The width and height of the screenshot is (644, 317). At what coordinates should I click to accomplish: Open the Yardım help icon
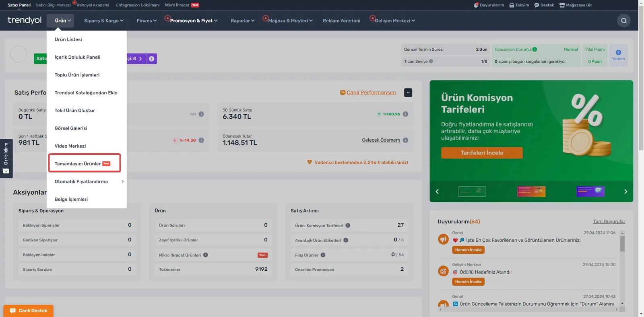tap(618, 55)
